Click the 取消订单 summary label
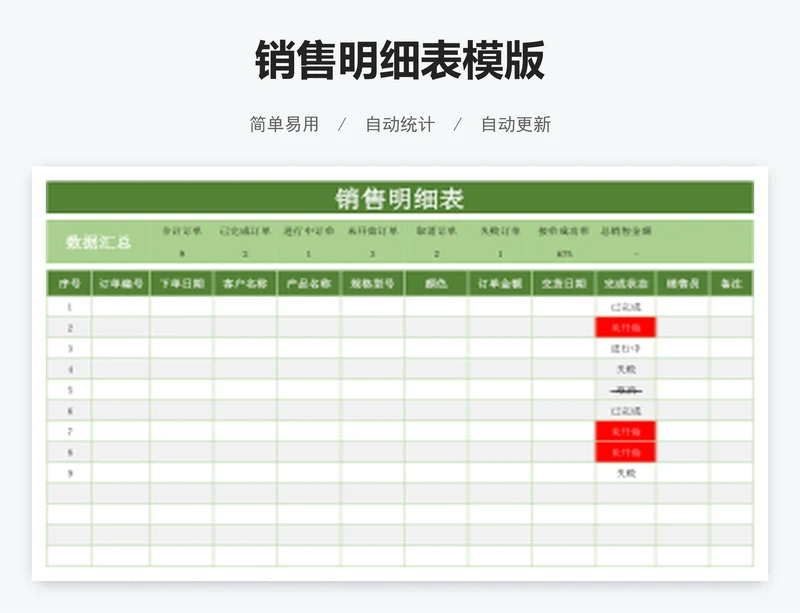This screenshot has height=613, width=800. [436, 231]
